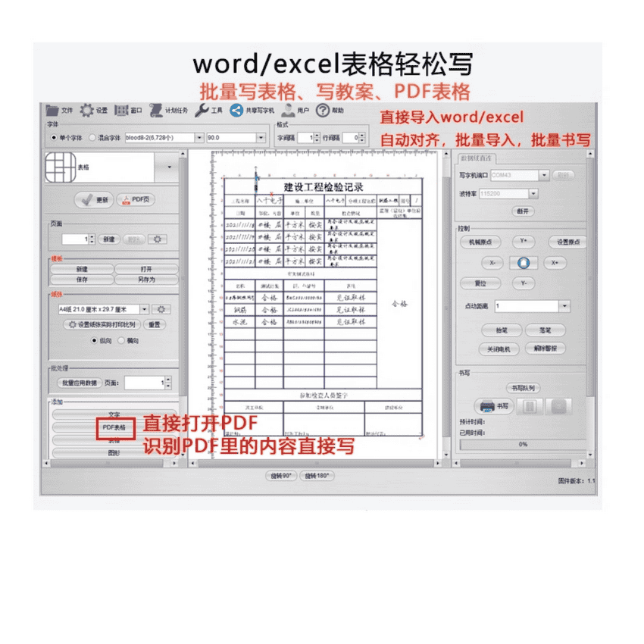Image resolution: width=644 pixels, height=644 pixels.
Task: Click the 旋转90° button
Action: tap(281, 476)
